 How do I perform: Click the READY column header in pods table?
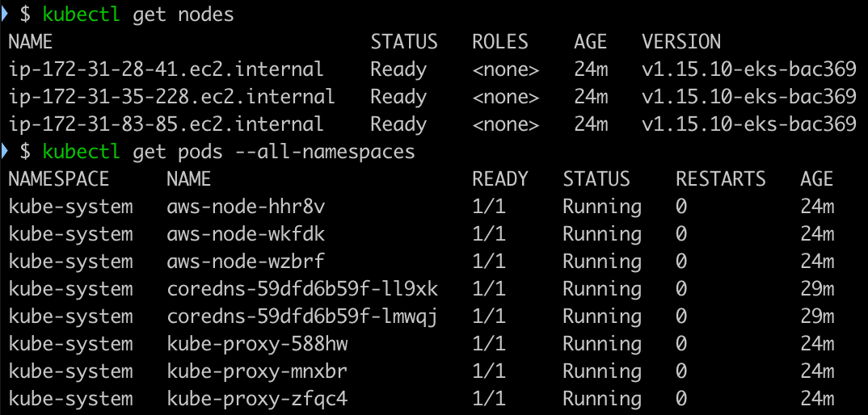(500, 179)
